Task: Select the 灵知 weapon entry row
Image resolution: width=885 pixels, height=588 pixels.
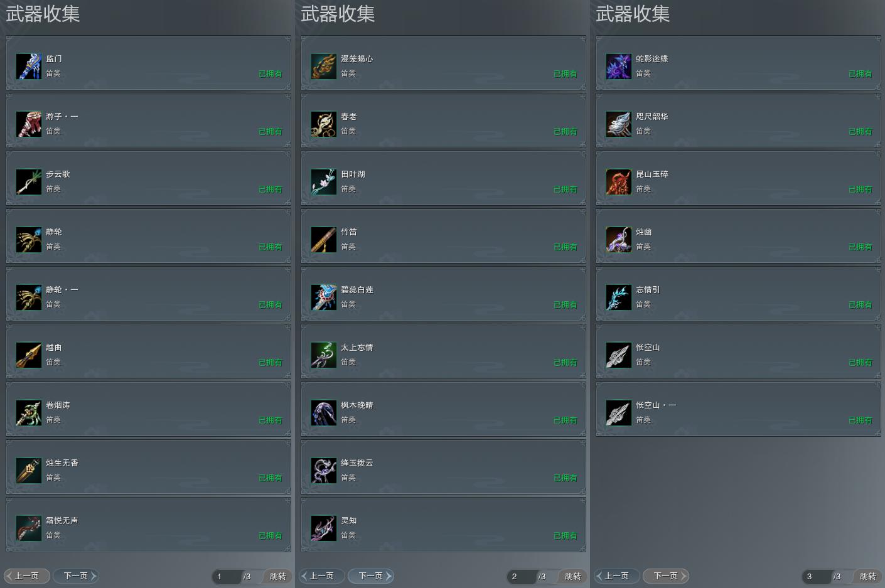Action: pyautogui.click(x=444, y=525)
